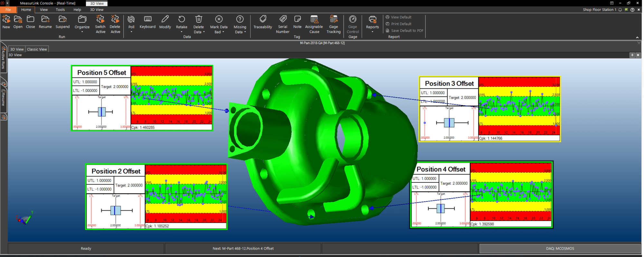The height and width of the screenshot is (257, 644).
Task: Click the Ready status text
Action: [x=86, y=248]
